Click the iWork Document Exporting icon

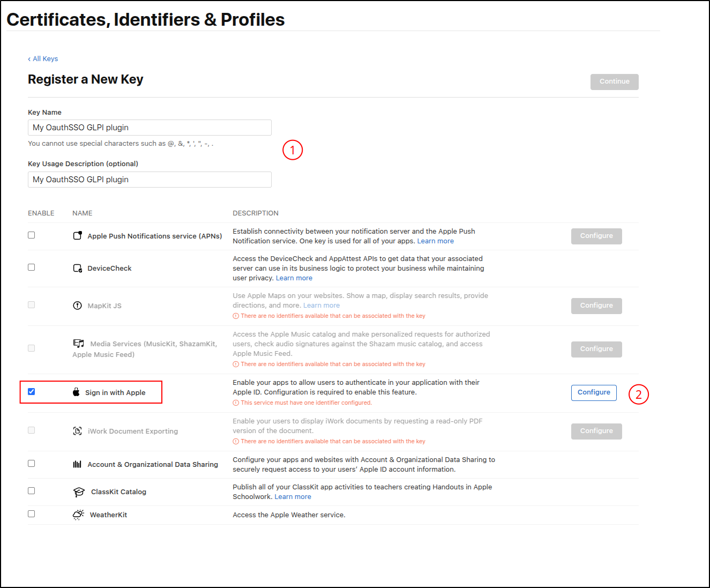click(78, 431)
